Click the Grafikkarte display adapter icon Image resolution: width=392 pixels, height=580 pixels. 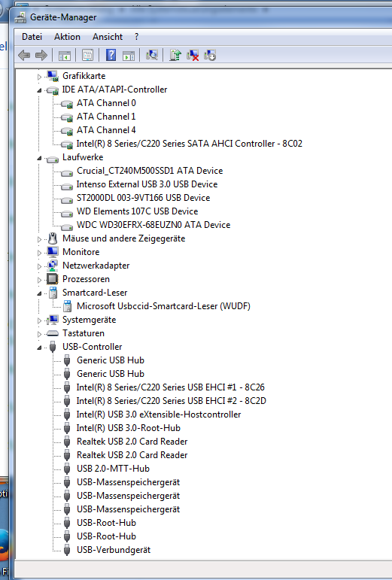click(x=53, y=76)
